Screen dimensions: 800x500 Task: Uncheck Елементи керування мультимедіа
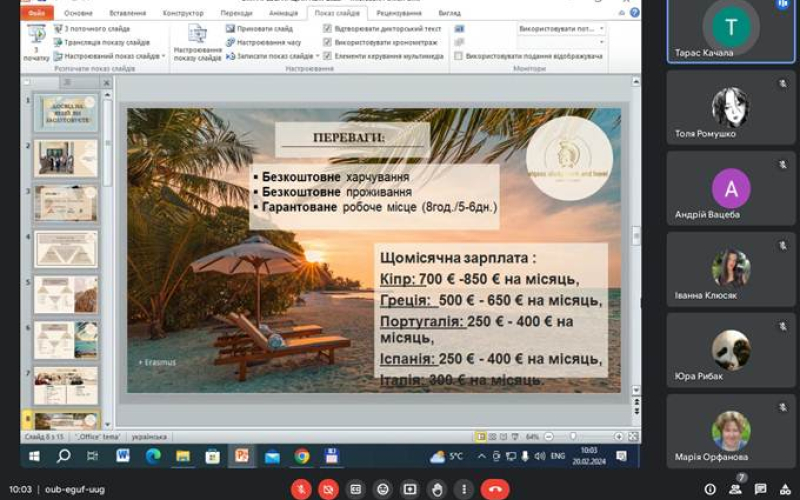[328, 56]
